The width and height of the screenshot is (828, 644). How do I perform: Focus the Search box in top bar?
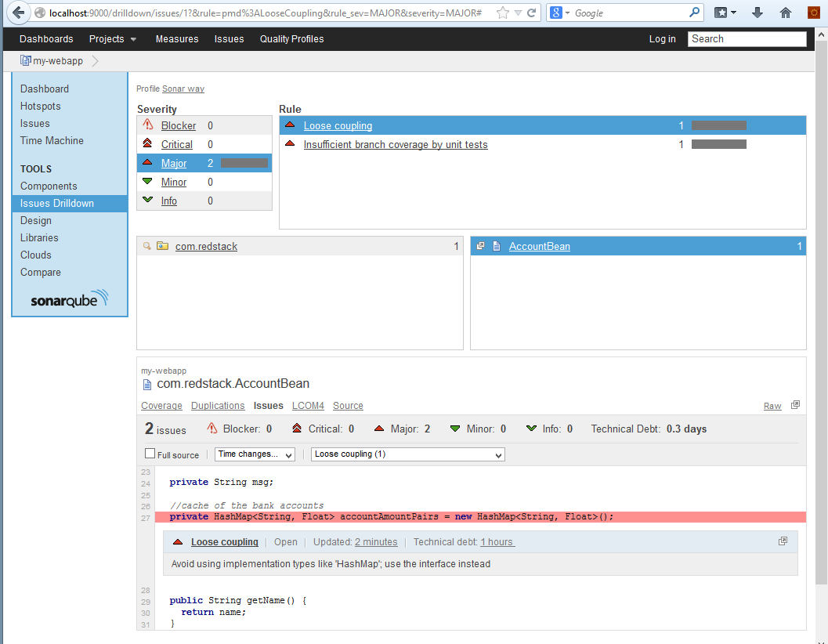(x=747, y=39)
